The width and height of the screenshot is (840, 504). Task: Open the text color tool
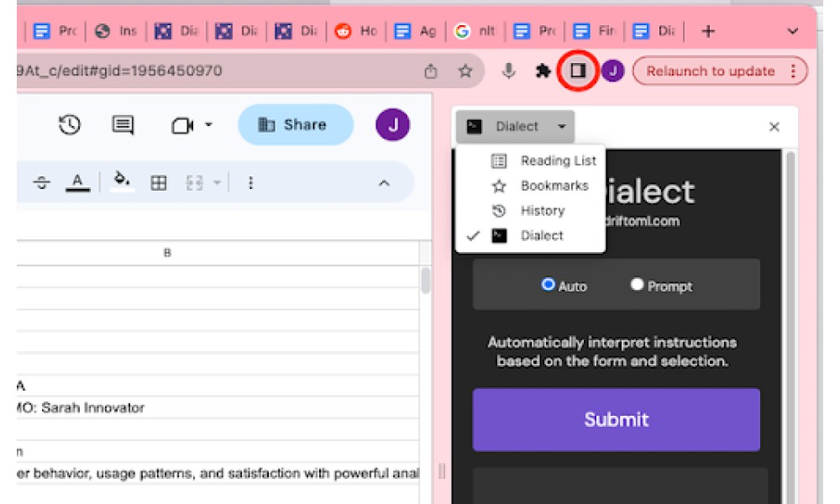pos(77,182)
